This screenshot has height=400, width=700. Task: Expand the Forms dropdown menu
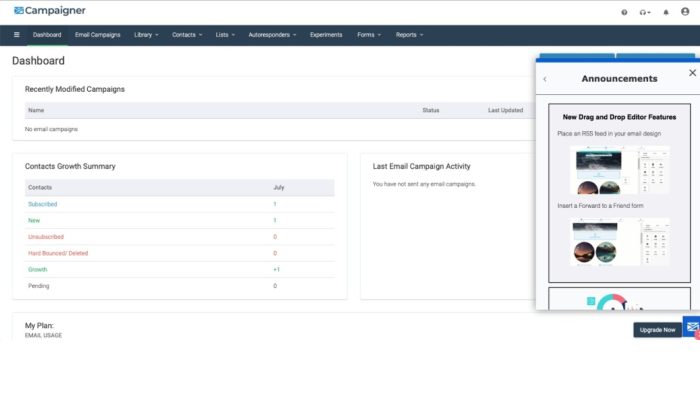click(369, 35)
